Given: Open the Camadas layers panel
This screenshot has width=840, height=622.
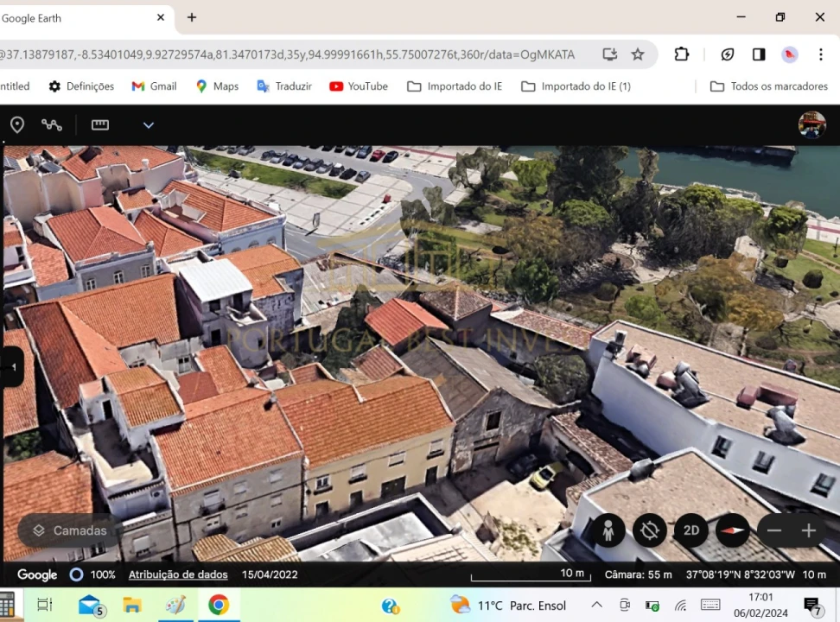Looking at the screenshot, I should (67, 530).
